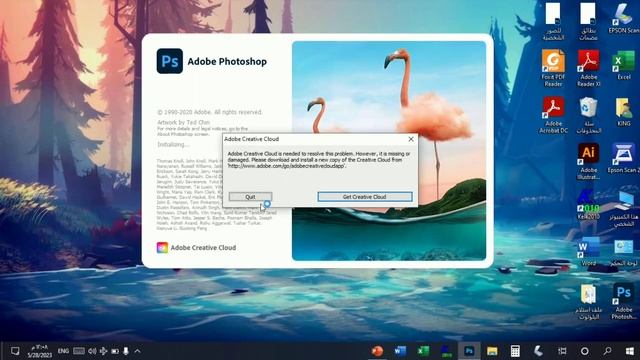The image size is (640, 360).
Task: Click the "Artwork by Ted Chin" credit
Action: (184, 122)
